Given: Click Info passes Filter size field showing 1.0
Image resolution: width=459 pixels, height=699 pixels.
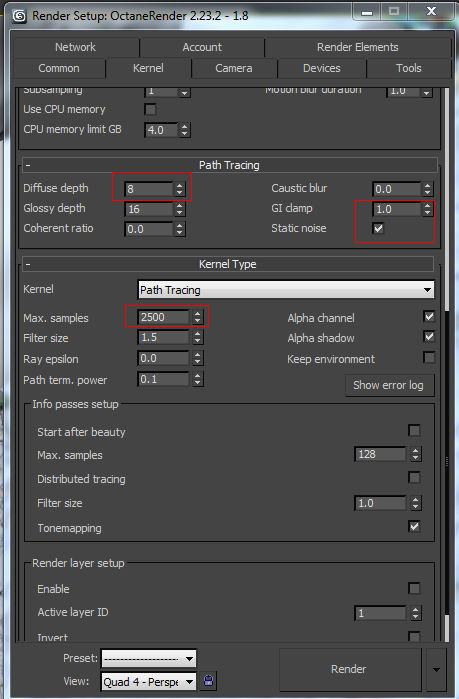Looking at the screenshot, I should tap(380, 503).
